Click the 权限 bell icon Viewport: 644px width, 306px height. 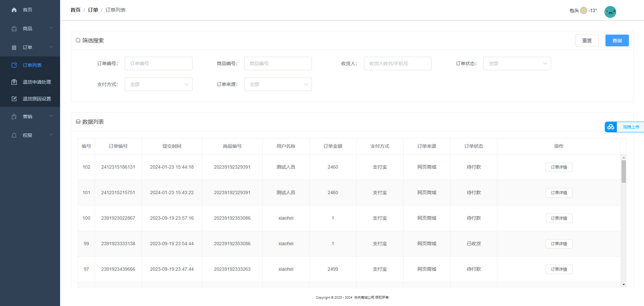14,135
